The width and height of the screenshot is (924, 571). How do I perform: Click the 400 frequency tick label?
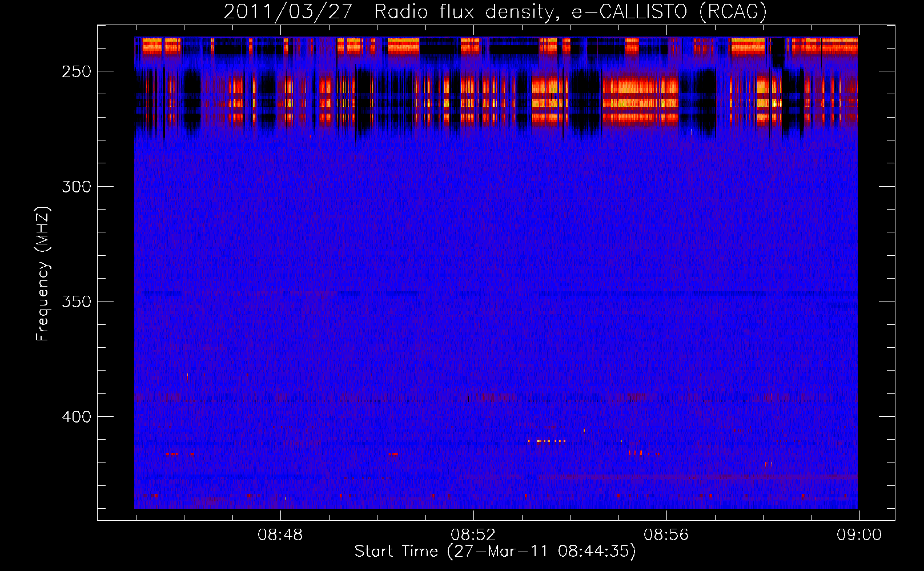point(77,417)
